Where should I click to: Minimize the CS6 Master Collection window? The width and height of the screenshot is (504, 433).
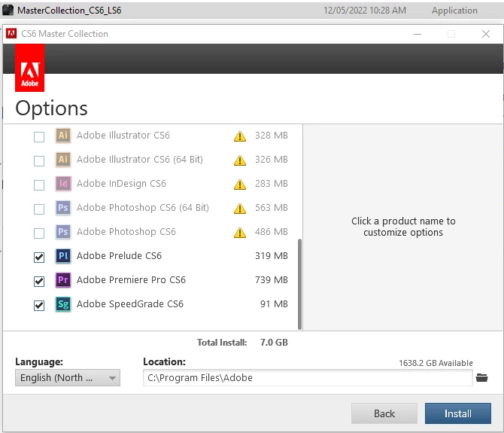coord(417,34)
